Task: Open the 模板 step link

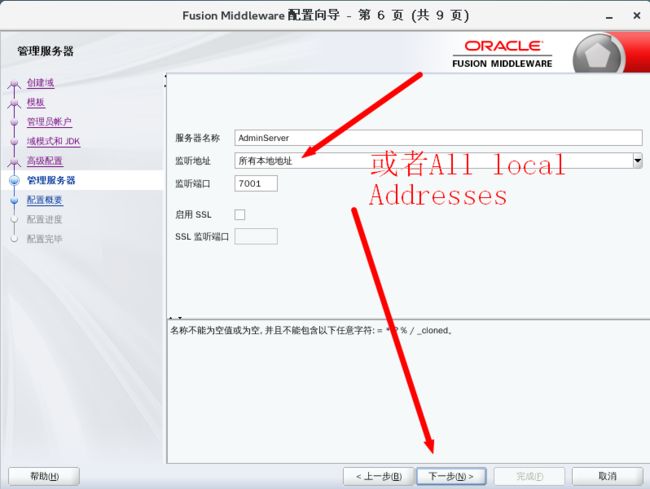Action: pyautogui.click(x=36, y=102)
